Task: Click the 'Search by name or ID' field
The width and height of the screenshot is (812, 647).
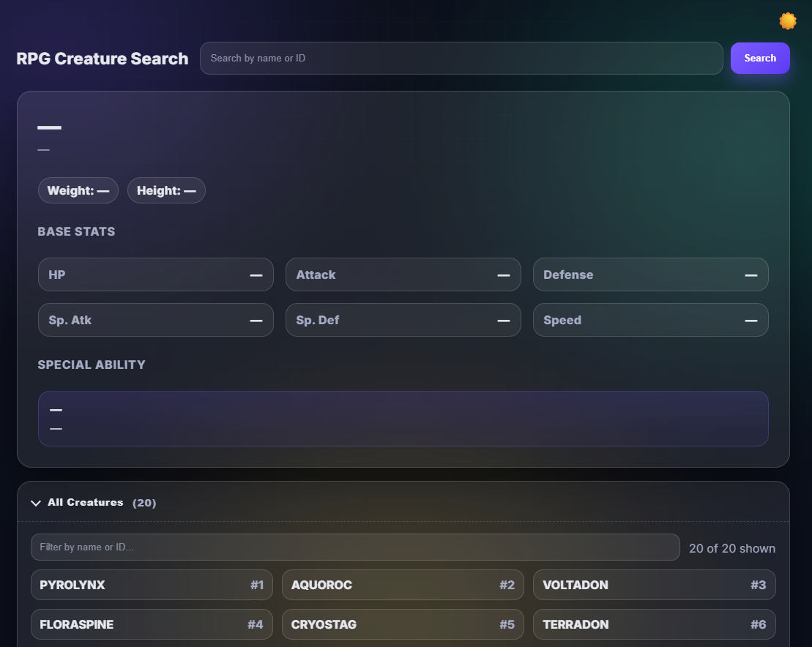Action: 461,58
